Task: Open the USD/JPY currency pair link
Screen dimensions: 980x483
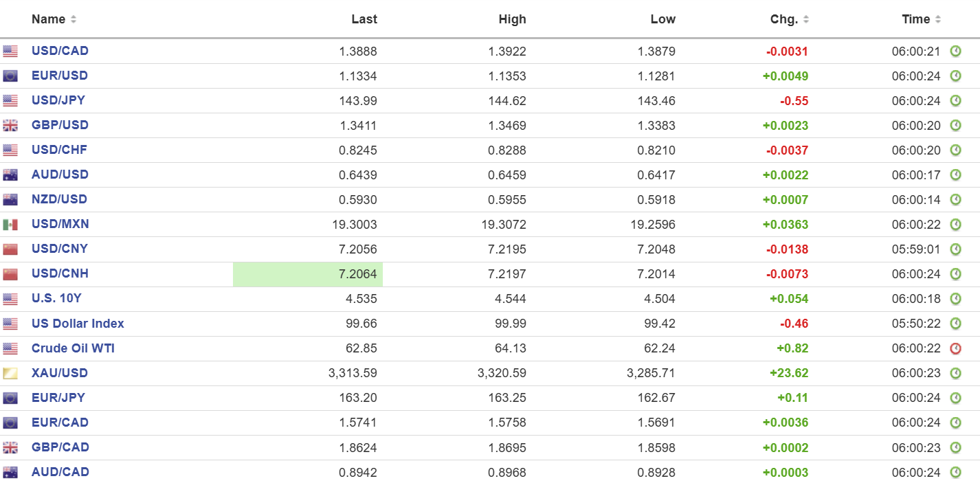Action: click(58, 100)
